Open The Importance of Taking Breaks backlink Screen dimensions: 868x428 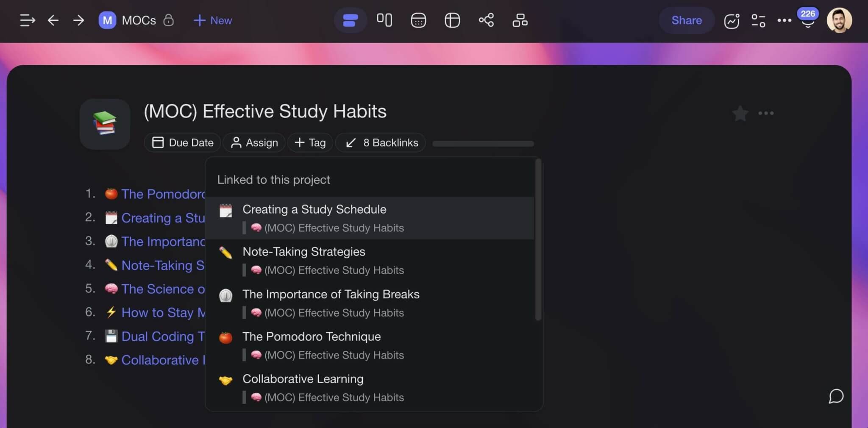click(x=370, y=303)
